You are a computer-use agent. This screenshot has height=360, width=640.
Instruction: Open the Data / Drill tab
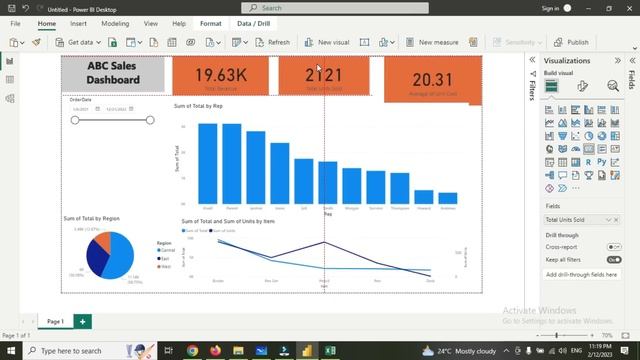253,24
